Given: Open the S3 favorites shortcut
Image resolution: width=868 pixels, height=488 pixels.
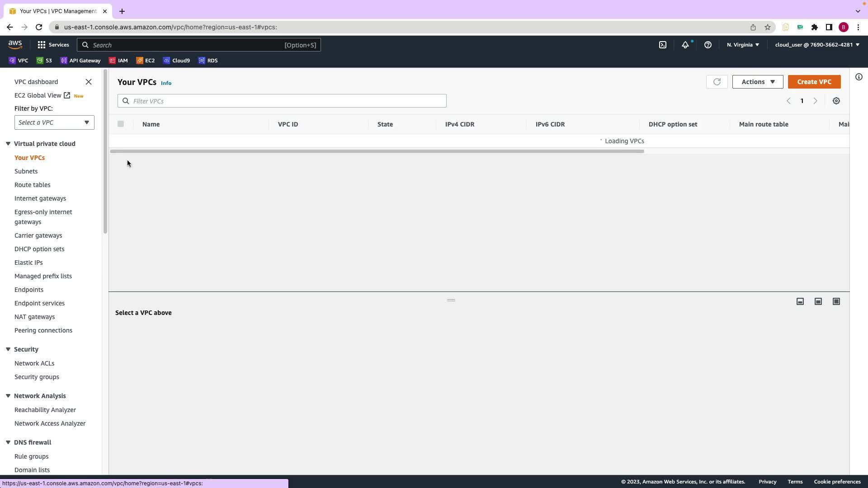Looking at the screenshot, I should (x=44, y=61).
